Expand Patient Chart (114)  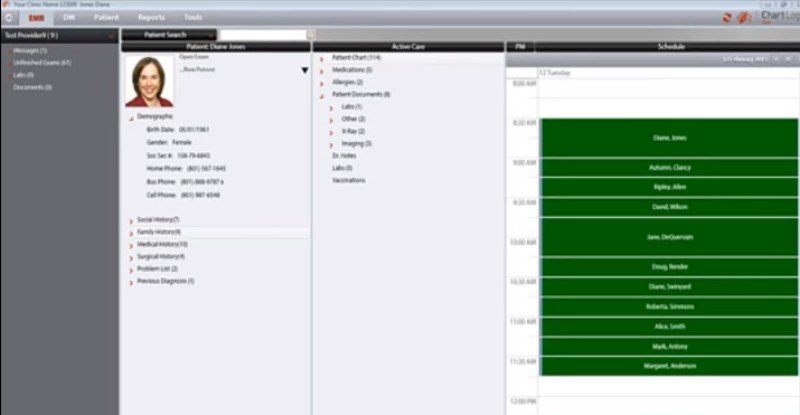click(321, 59)
